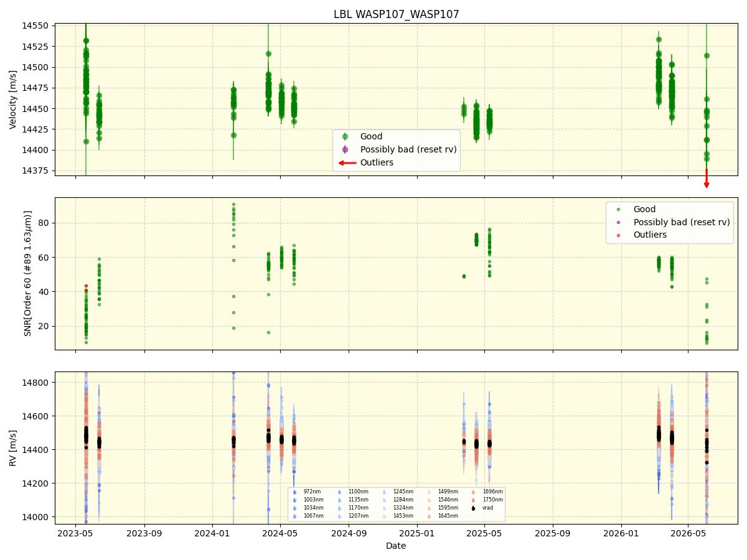Click 'Outliers' text in the SNR legend
Viewport: 747px width, 560px height.
[651, 235]
